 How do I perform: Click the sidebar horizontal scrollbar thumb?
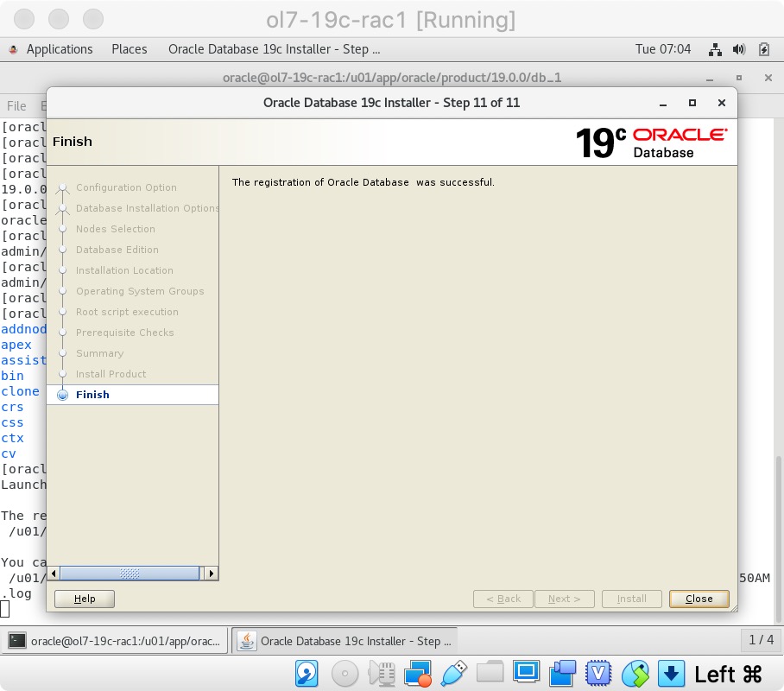click(130, 573)
